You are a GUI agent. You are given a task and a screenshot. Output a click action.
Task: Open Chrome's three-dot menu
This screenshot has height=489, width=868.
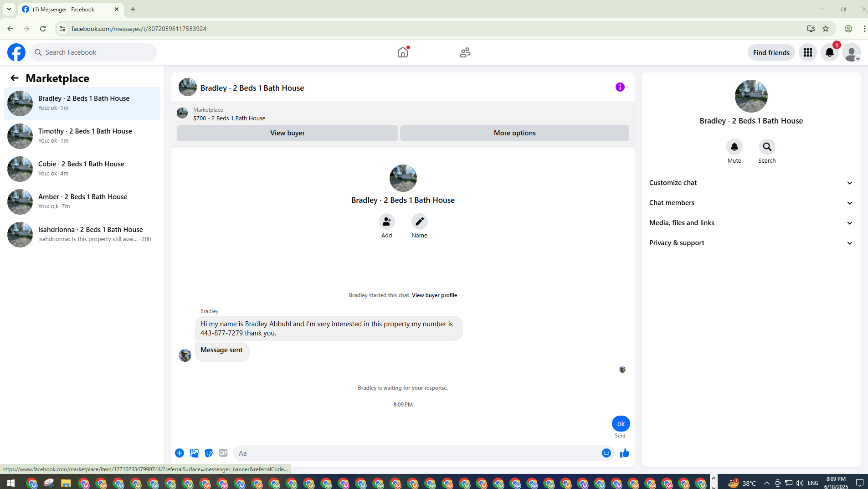[864, 29]
